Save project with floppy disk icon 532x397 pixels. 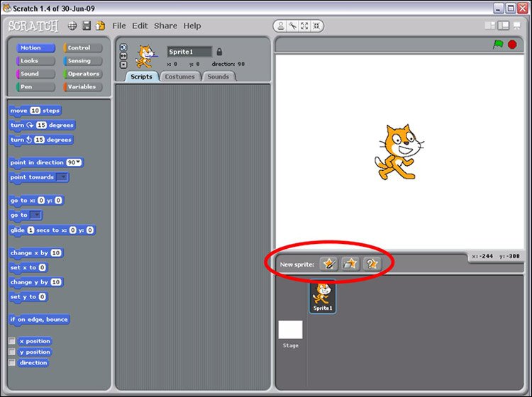[87, 26]
